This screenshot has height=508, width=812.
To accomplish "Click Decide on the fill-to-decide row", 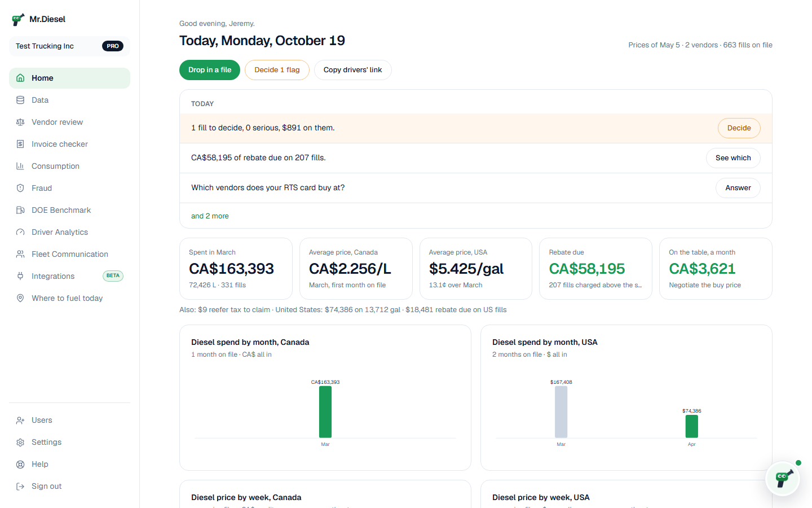I will [x=739, y=128].
